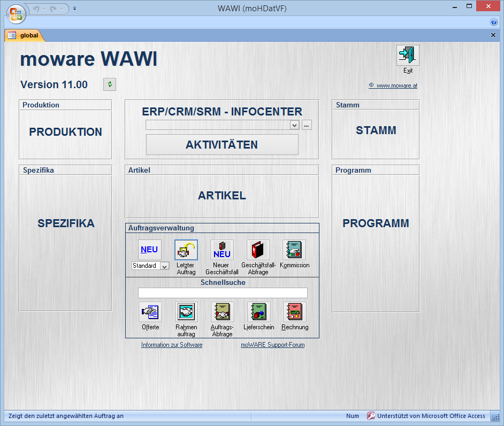Click the Version 11.00 text
This screenshot has width=504, height=426.
(x=54, y=84)
